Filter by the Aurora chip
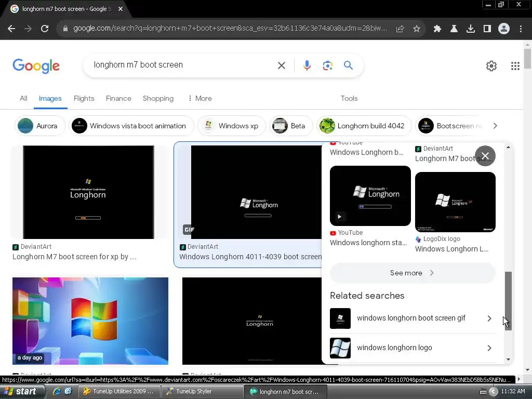Image resolution: width=532 pixels, height=399 pixels. [39, 126]
